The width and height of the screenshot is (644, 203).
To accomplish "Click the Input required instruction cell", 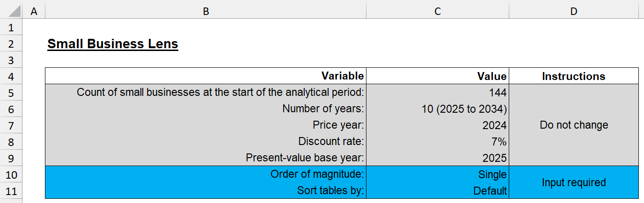I will click(574, 182).
